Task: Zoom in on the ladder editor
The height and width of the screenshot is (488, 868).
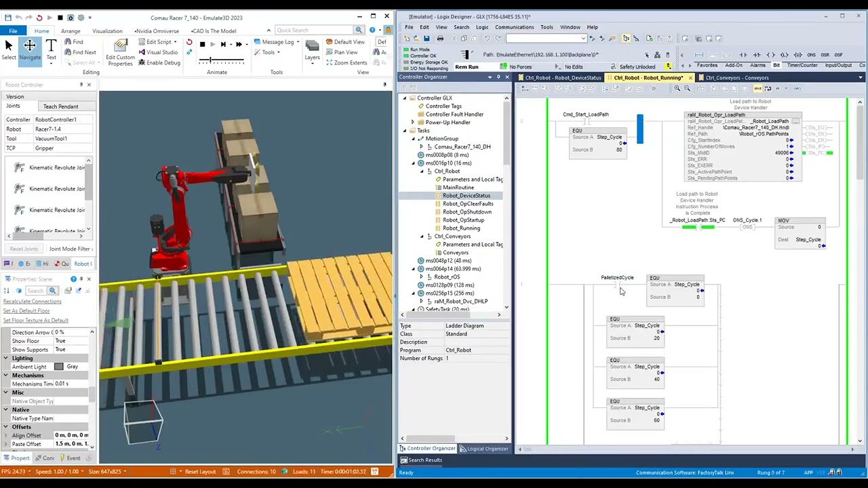Action: pyautogui.click(x=676, y=89)
